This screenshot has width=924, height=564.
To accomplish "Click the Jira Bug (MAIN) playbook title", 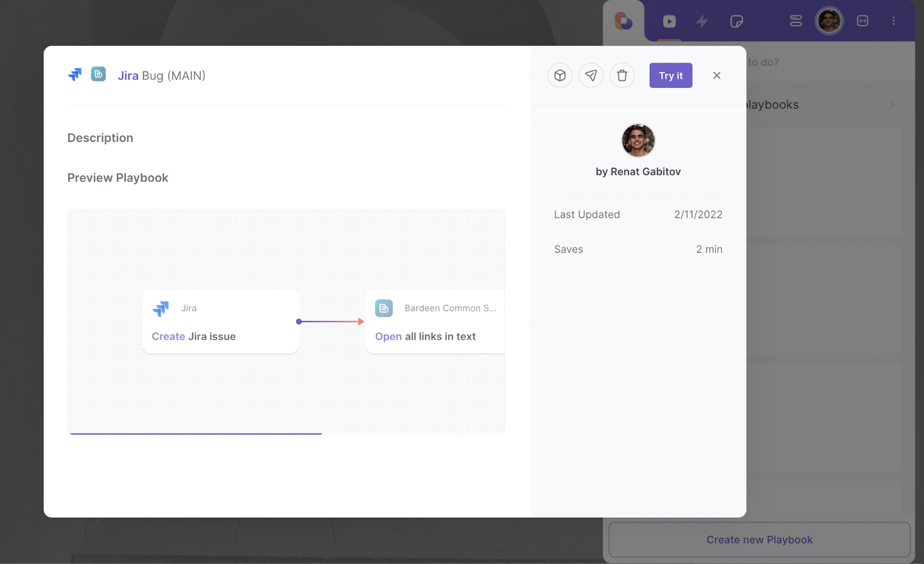I will coord(162,76).
